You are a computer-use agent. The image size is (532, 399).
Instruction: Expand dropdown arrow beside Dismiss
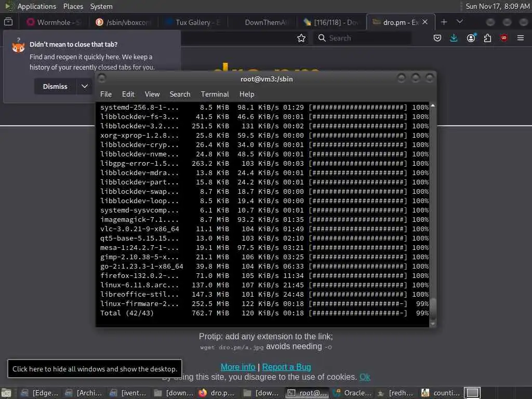click(x=85, y=87)
